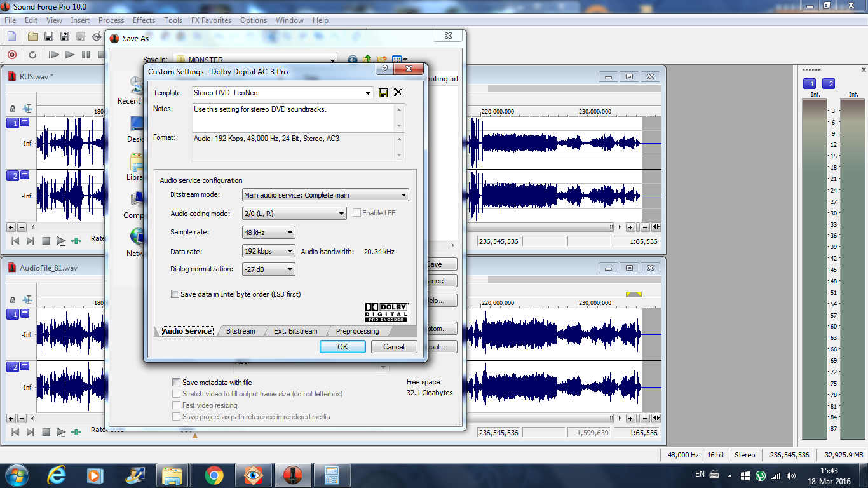Start recording with the red Record button
The width and height of the screenshot is (868, 488).
click(x=11, y=55)
